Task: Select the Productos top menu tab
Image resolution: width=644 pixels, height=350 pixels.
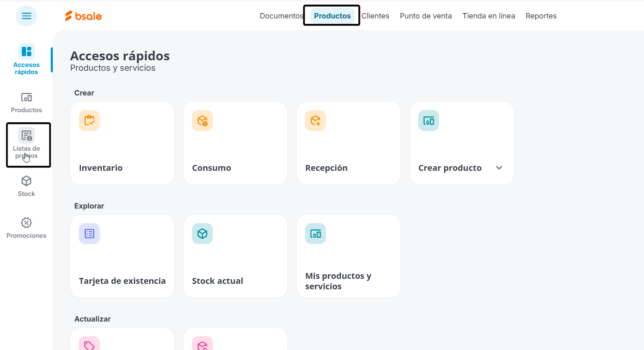Action: tap(332, 16)
